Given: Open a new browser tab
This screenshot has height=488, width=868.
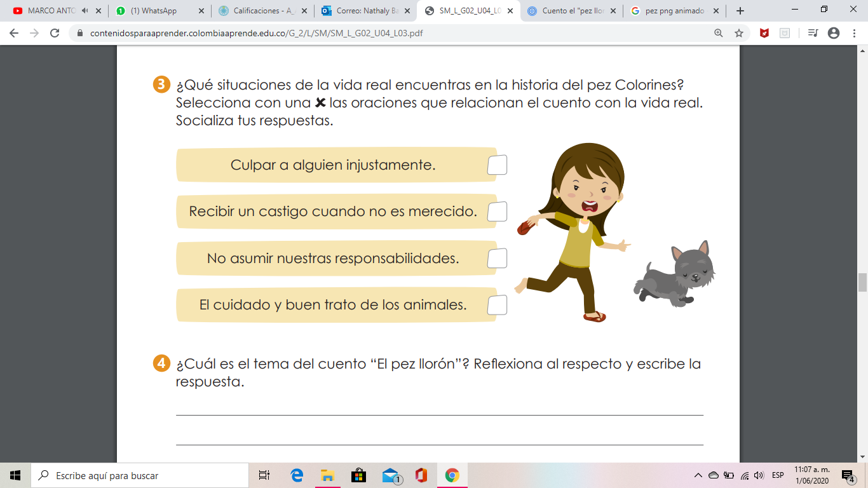Looking at the screenshot, I should (x=740, y=11).
